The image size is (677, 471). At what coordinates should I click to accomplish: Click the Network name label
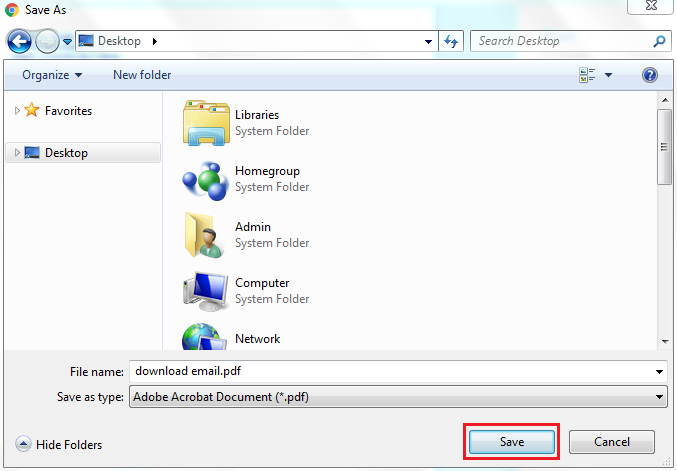[257, 339]
